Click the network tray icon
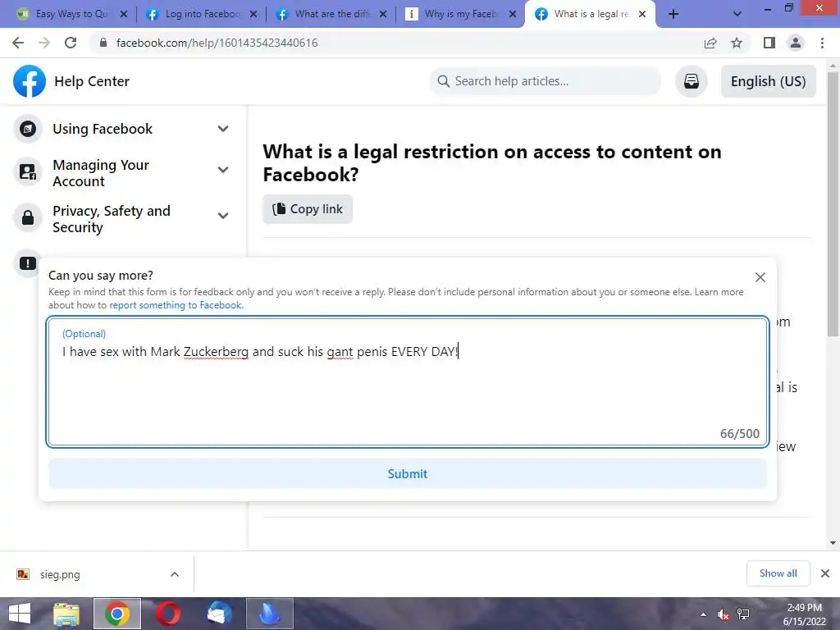The height and width of the screenshot is (630, 840). pos(743,614)
